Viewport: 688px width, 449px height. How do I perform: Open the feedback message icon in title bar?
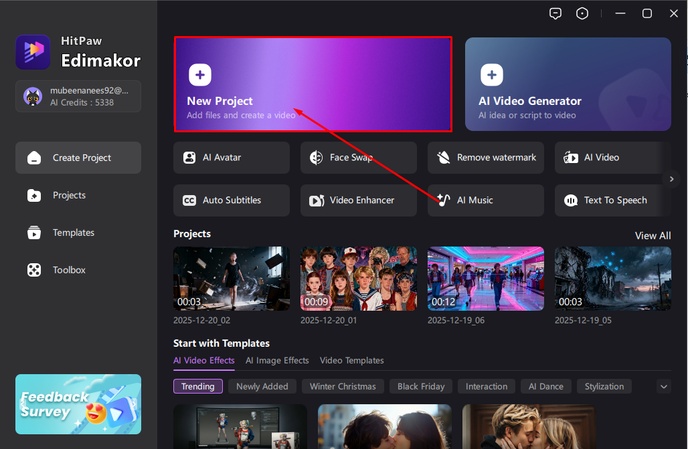(556, 13)
